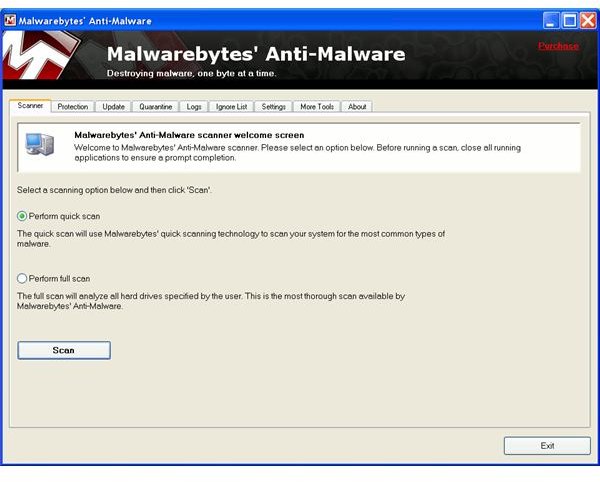Viewport: 600px width, 482px height.
Task: Select the Perform quick scan option
Action: click(59, 216)
